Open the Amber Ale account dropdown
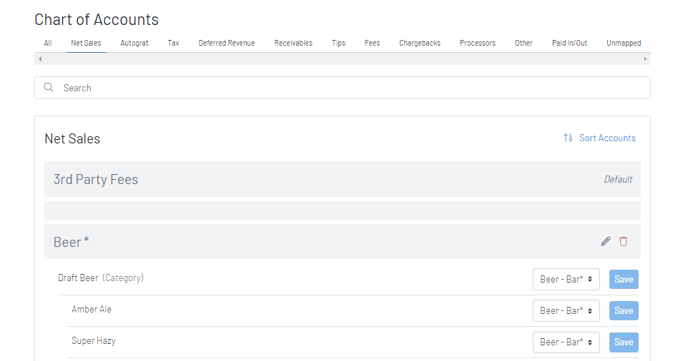The image size is (688, 361). point(566,311)
